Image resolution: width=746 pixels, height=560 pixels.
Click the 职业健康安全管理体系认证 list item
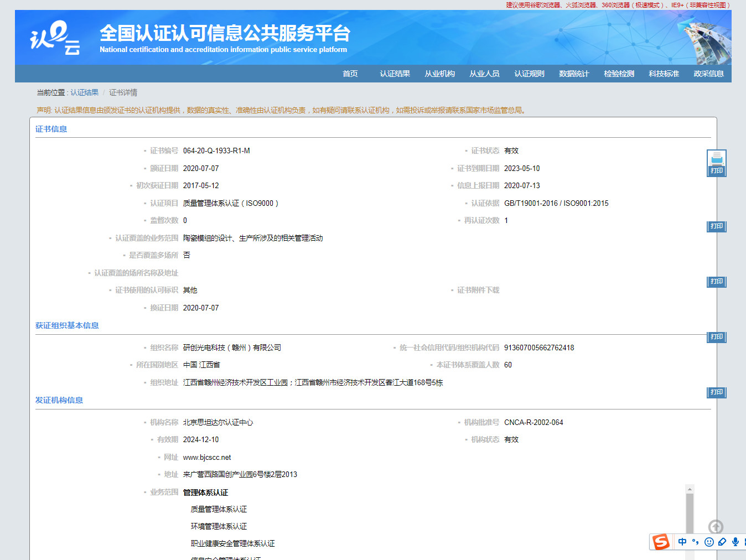(x=232, y=543)
